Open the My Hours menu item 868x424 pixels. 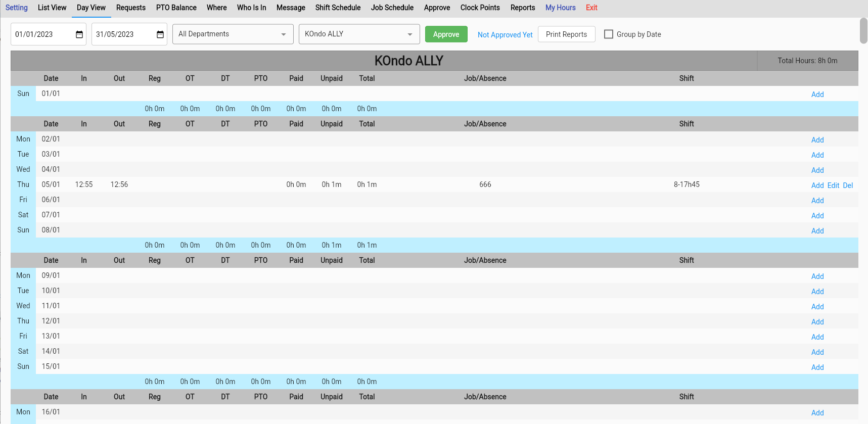coord(560,8)
